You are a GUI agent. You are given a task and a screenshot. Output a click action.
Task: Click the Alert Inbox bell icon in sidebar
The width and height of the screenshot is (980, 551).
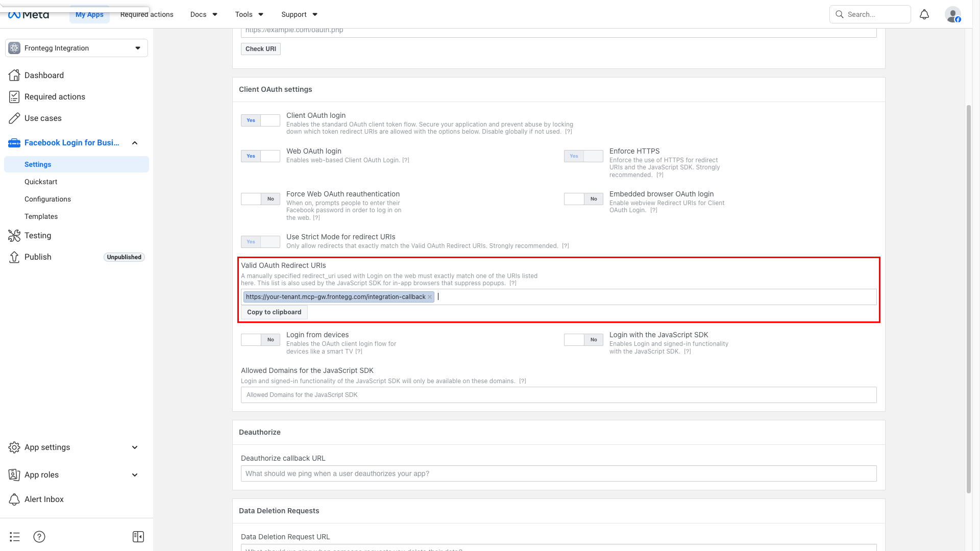[14, 499]
